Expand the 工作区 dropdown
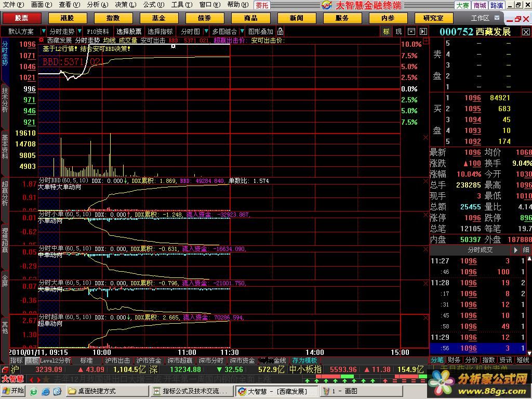The height and width of the screenshot is (399, 532). (x=497, y=18)
